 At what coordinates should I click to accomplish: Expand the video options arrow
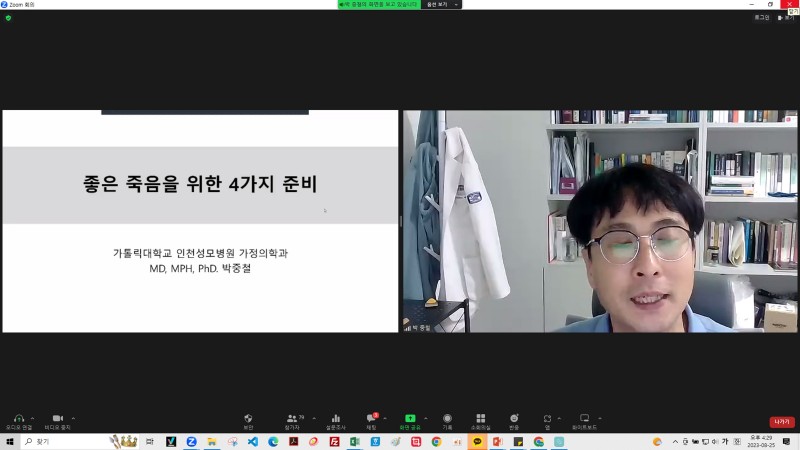pyautogui.click(x=73, y=418)
